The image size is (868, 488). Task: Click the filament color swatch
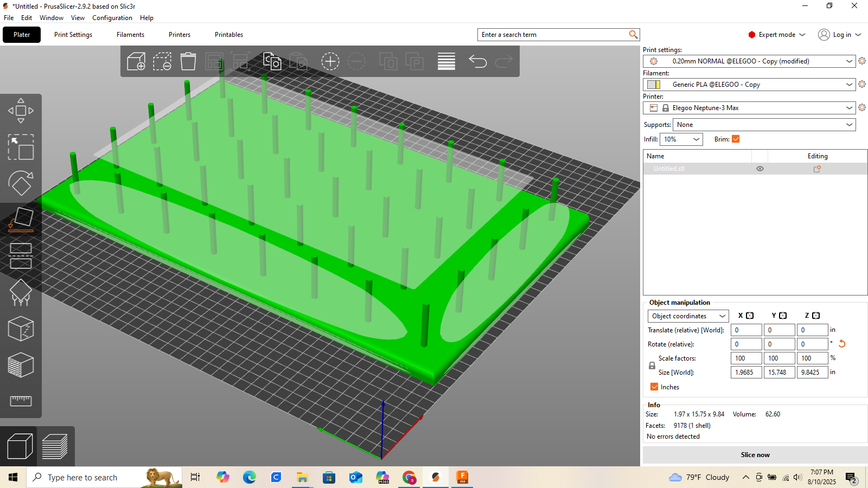654,85
